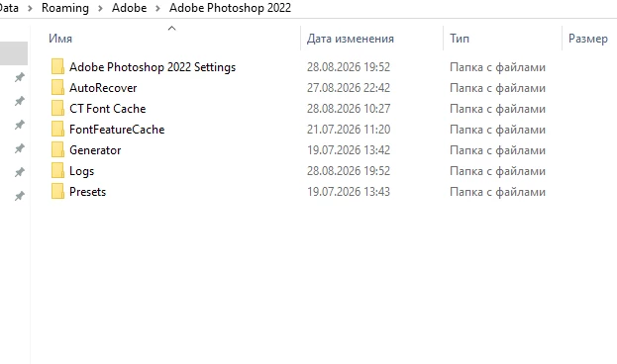Click the CT Font Cache folder icon
Screen dimensions: 617x364
(57, 108)
